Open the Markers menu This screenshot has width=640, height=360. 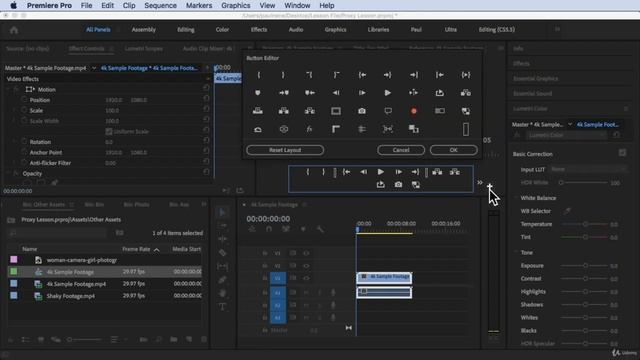[x=199, y=6]
